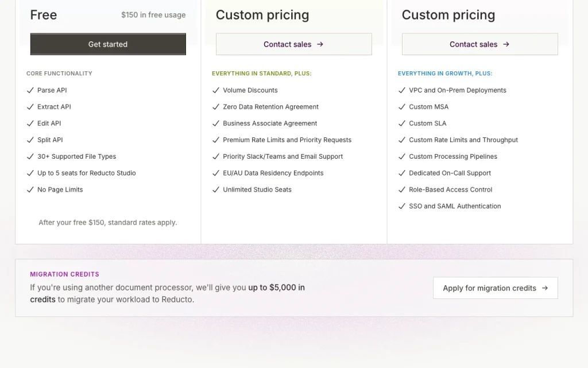Viewport: 588px width, 368px height.
Task: Select 'VPC and On-Prem Deployments' text
Action: 458,90
